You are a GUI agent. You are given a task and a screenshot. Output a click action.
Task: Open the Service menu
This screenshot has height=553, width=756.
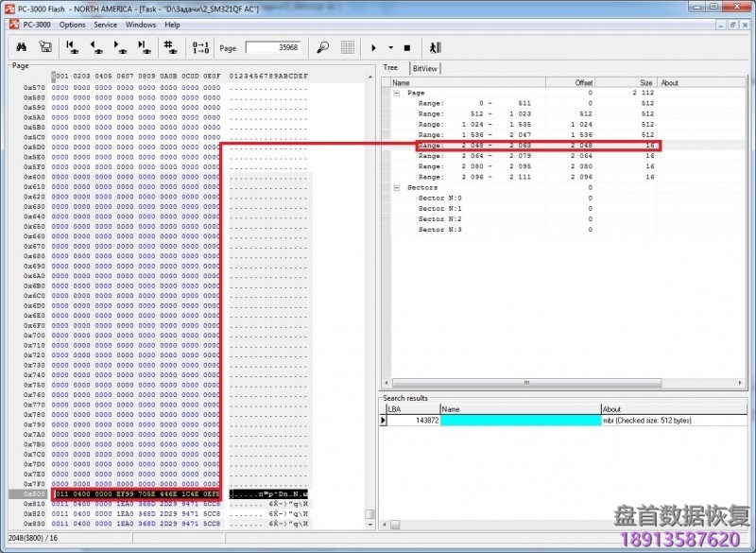(x=105, y=25)
